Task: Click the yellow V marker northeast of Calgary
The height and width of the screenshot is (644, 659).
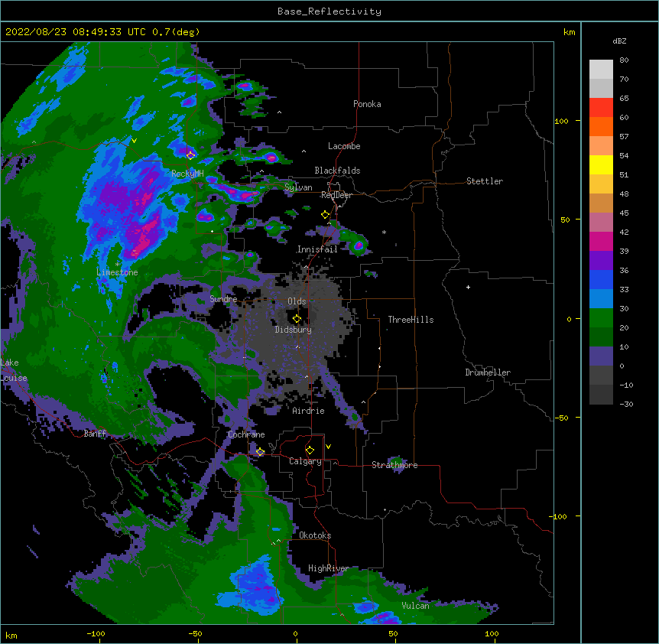Action: pos(328,447)
